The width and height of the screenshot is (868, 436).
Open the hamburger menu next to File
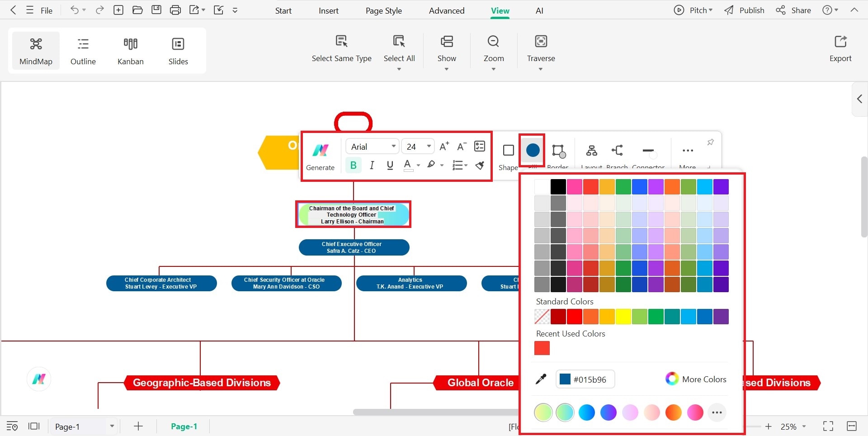pos(30,10)
